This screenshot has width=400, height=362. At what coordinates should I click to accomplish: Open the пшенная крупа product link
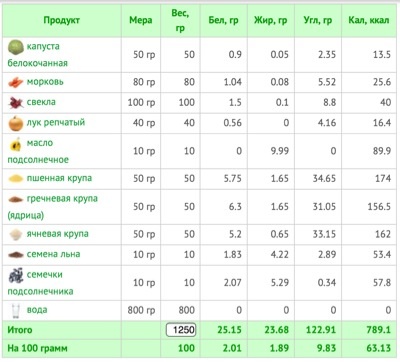coord(59,178)
